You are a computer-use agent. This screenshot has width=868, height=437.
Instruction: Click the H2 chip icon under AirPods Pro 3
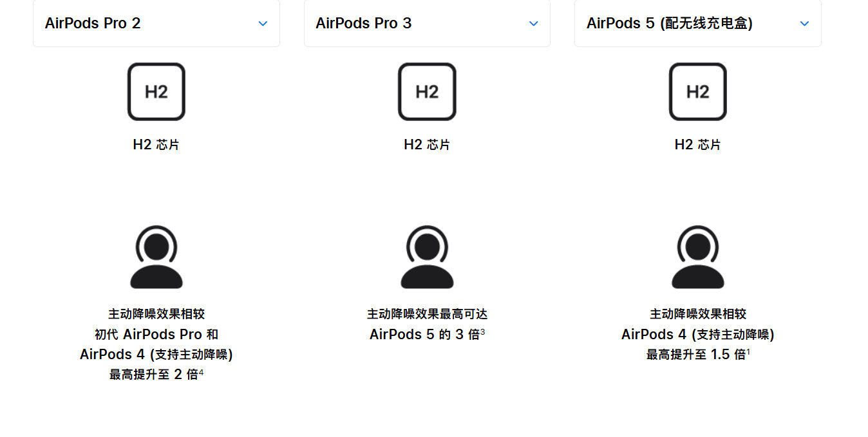pos(427,91)
